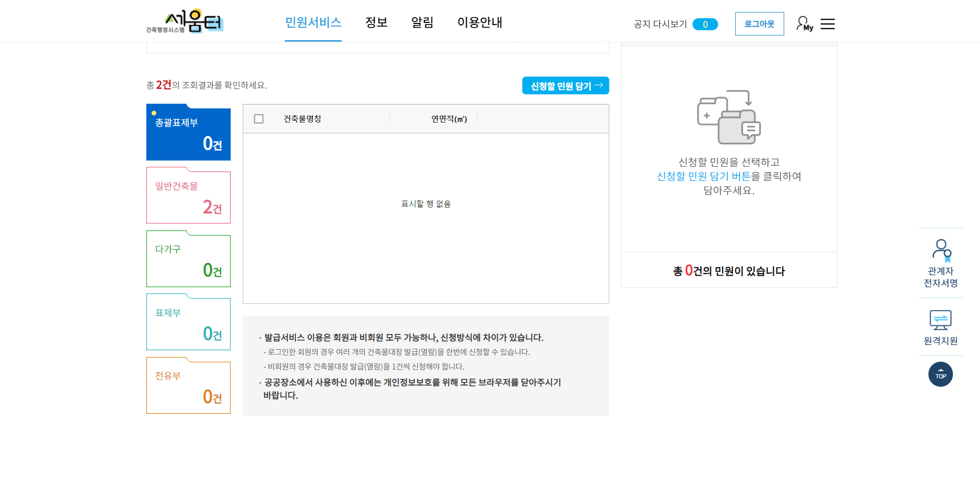Open the 공지 다시보기 notice panel

[660, 23]
